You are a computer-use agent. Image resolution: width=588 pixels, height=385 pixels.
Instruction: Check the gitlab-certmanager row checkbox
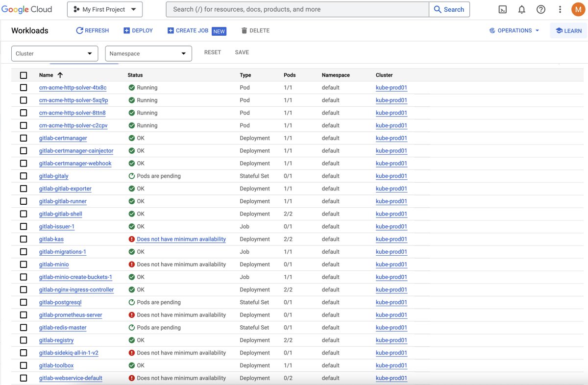pos(24,138)
